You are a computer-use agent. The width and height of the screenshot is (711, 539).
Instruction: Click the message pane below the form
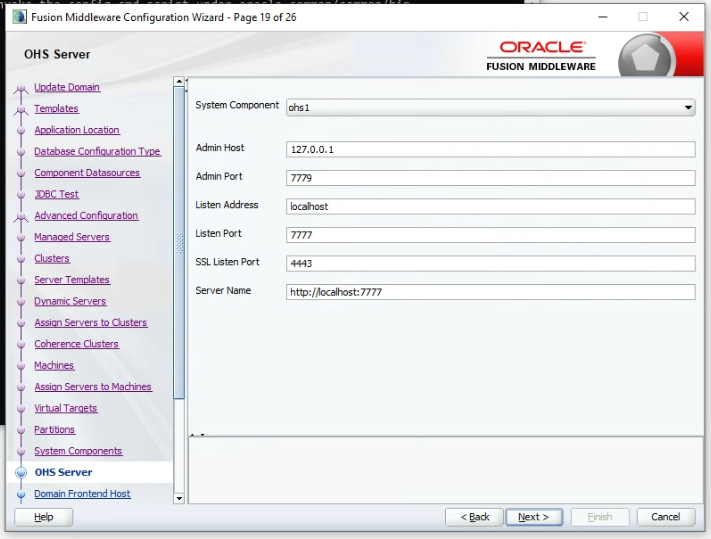pos(446,470)
